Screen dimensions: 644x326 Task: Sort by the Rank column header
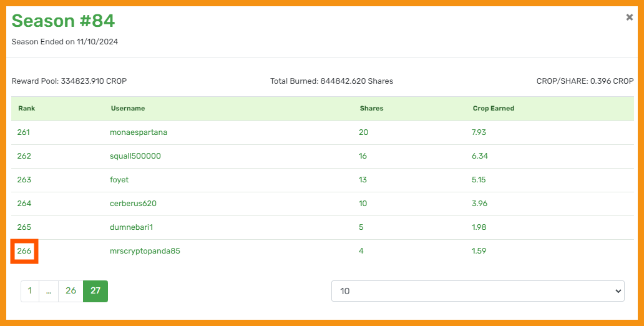(x=27, y=109)
